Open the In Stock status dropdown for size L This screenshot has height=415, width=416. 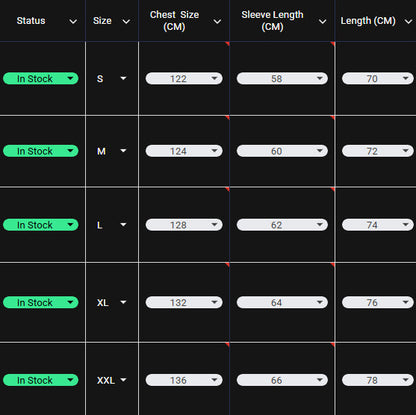click(41, 225)
